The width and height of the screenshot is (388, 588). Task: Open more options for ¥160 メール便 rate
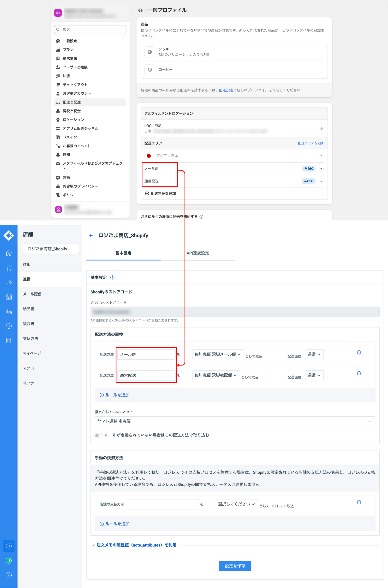coord(321,169)
